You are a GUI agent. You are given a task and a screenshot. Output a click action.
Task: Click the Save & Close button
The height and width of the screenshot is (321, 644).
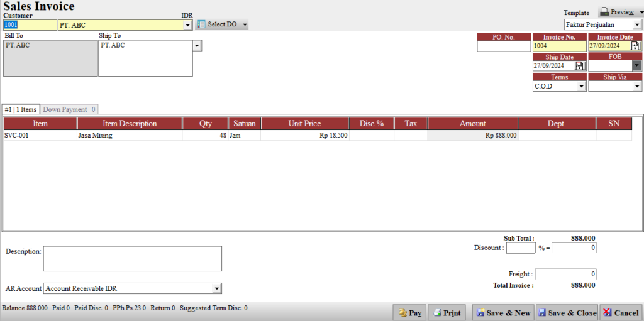click(x=567, y=313)
